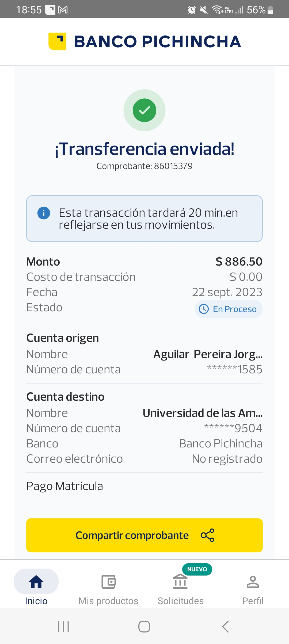Tap the En Proceso status badge
Screen dimensions: 289x644
pos(229,309)
